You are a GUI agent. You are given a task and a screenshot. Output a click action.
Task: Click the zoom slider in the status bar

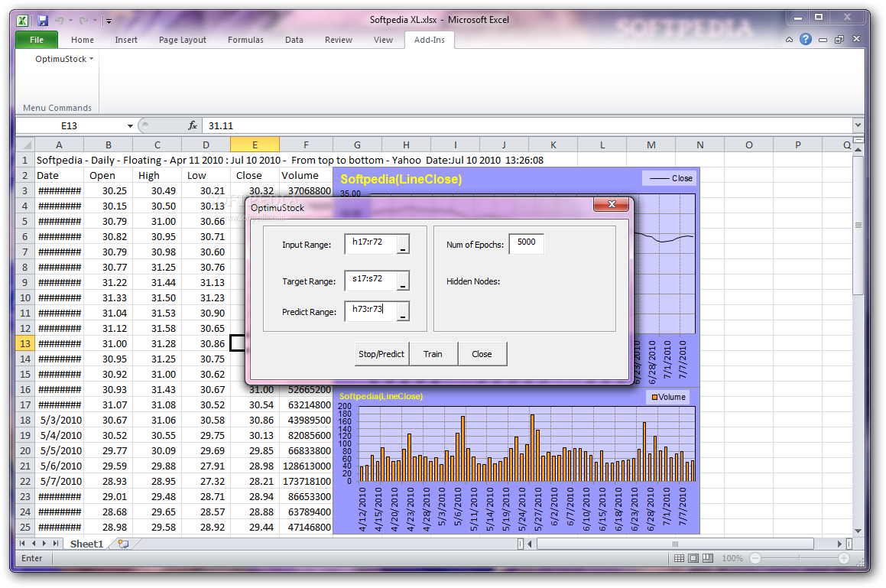799,559
